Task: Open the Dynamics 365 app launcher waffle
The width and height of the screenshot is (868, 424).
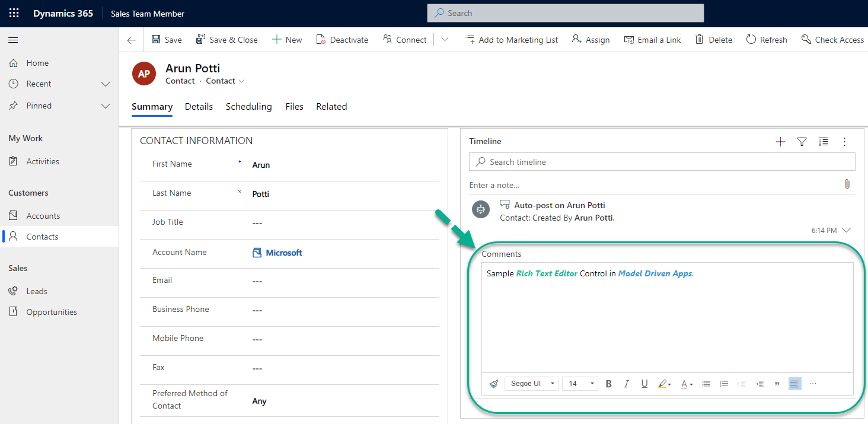Action: tap(14, 13)
